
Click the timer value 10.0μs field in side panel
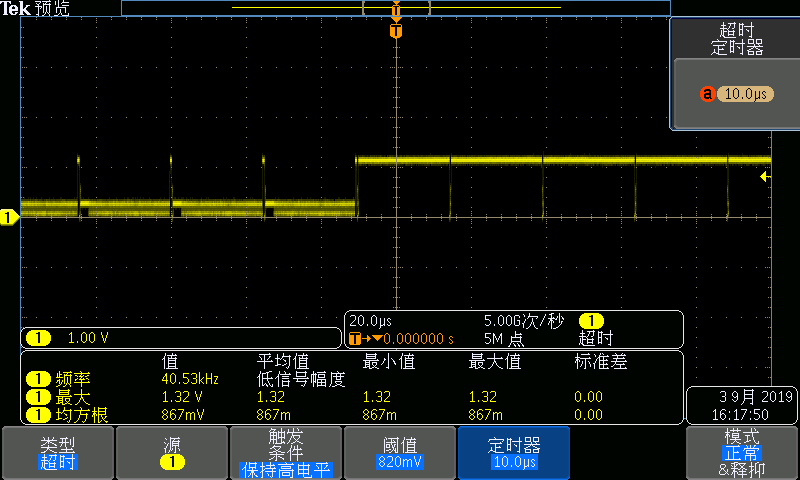pyautogui.click(x=745, y=94)
